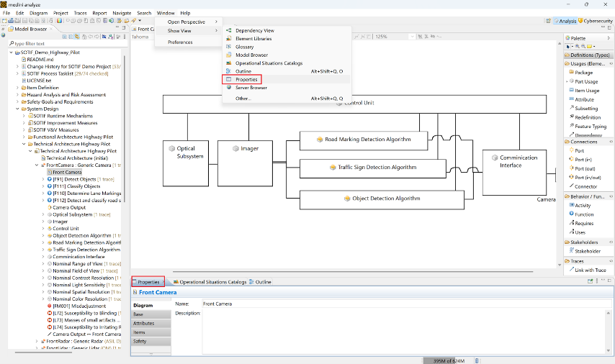The image size is (615, 364).
Task: Select the arrow selection tool in Palette
Action: (568, 46)
